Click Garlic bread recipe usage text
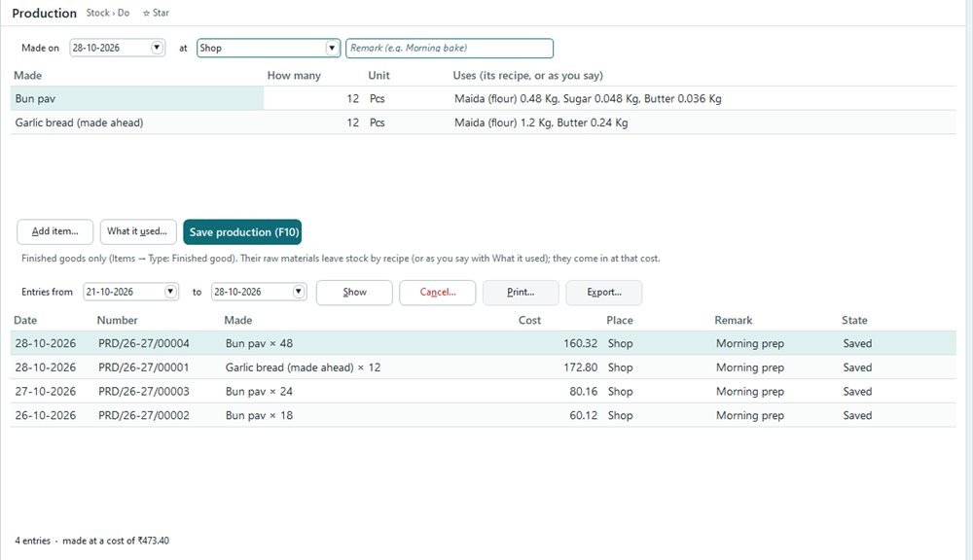973x560 pixels. click(x=541, y=122)
